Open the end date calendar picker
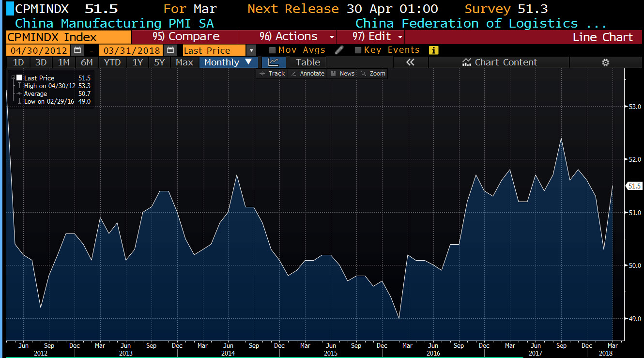Screen dimensions: 644x358 click(x=169, y=50)
